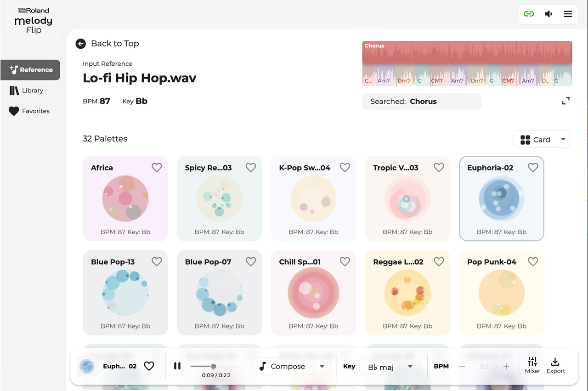The height and width of the screenshot is (391, 588).
Task: Click the 32 Palettes label
Action: (105, 139)
